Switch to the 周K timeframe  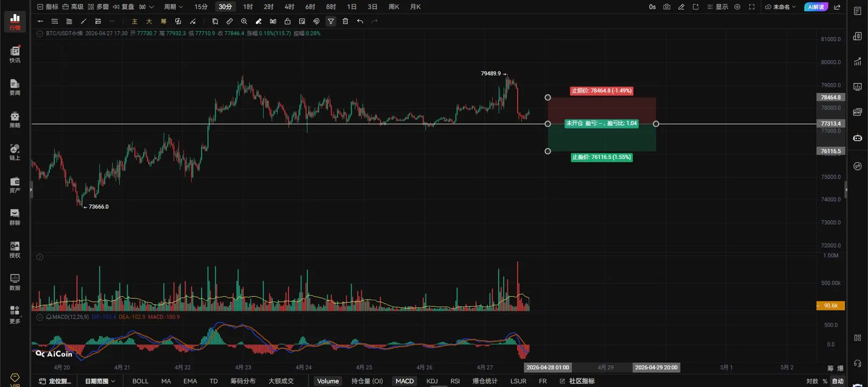pyautogui.click(x=394, y=7)
